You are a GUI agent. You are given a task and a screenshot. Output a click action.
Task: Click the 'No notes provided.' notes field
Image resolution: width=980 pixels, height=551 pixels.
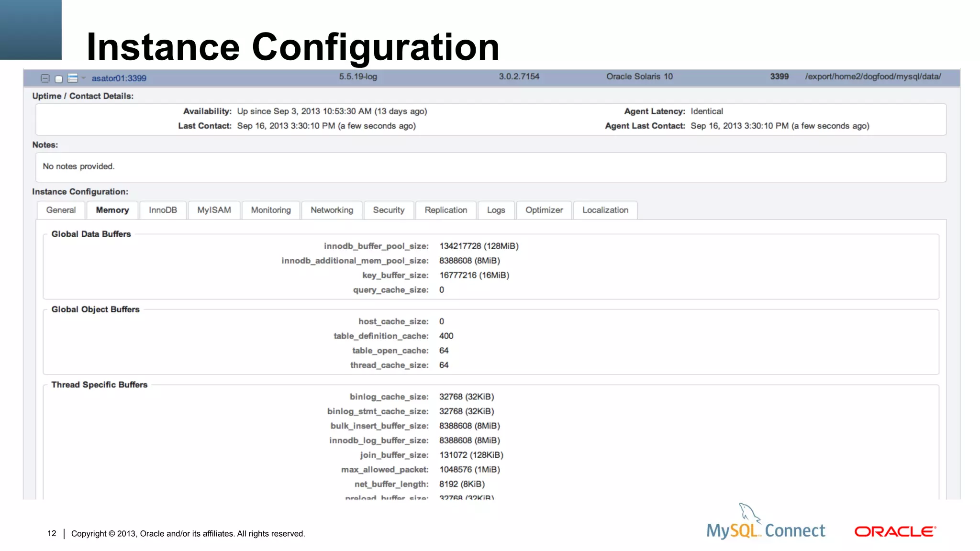click(x=491, y=167)
